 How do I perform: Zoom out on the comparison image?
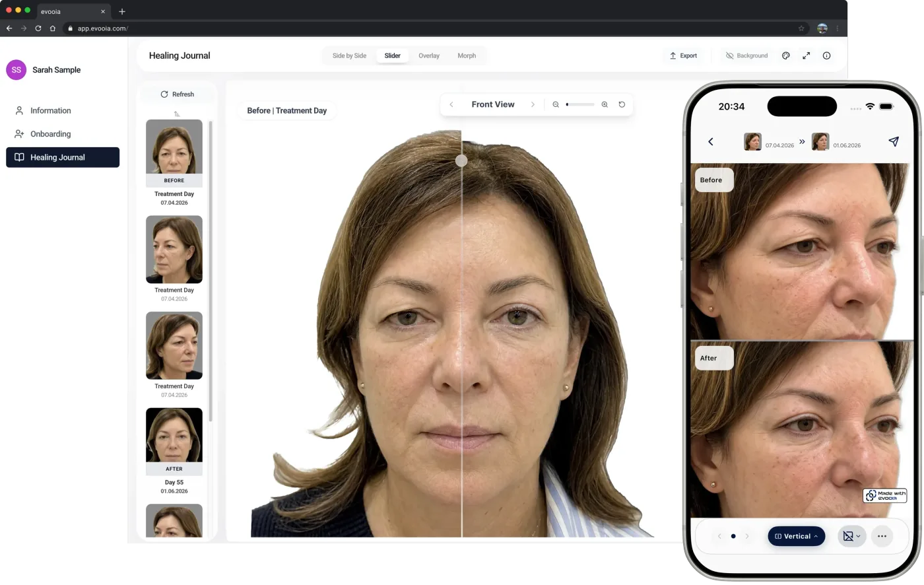tap(556, 104)
